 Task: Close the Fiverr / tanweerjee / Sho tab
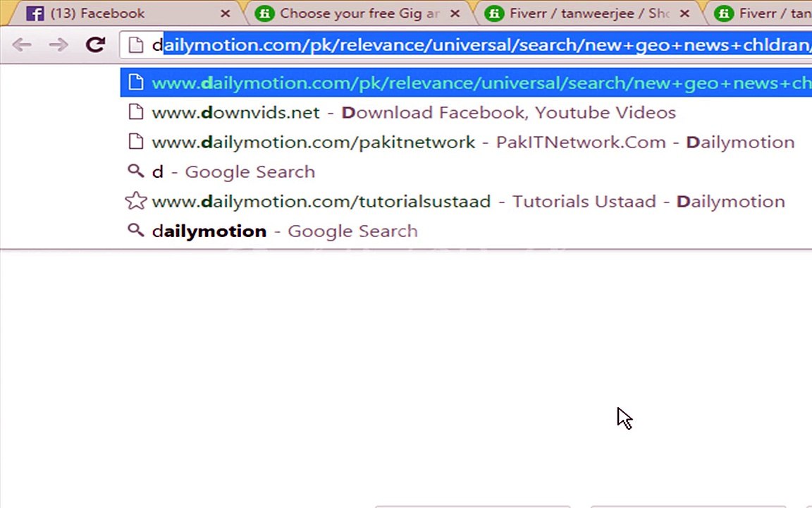click(x=684, y=13)
